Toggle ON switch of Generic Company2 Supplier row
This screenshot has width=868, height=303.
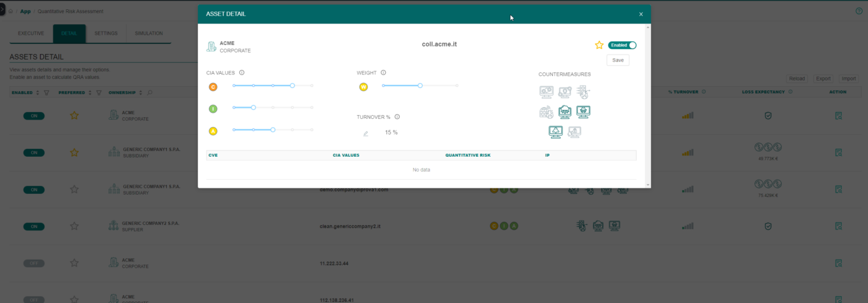[x=34, y=226]
